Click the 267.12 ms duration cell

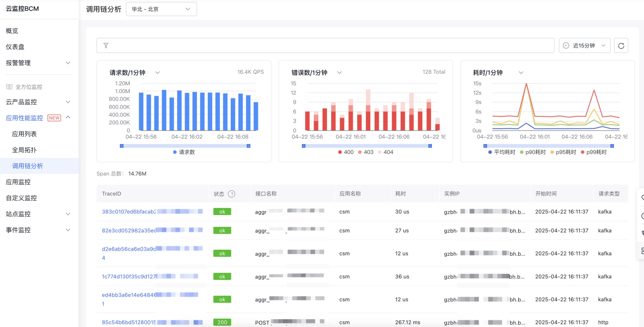click(407, 322)
